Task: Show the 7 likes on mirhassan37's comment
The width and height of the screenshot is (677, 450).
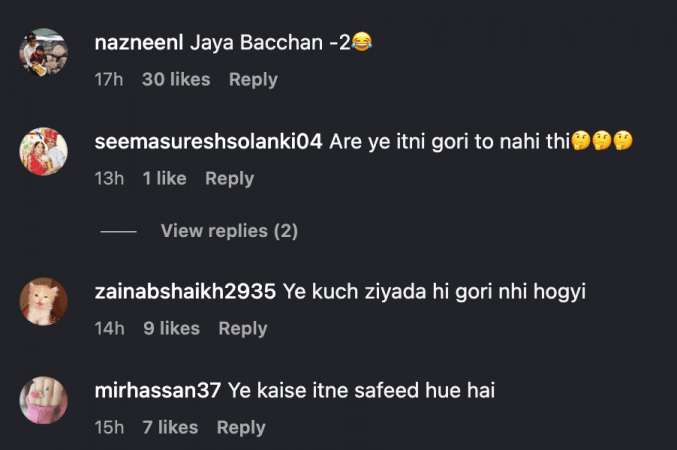Action: click(x=170, y=427)
